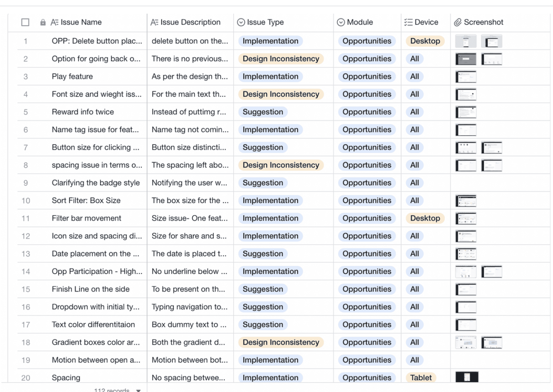Click the Module column header
Image resolution: width=553 pixels, height=392 pixels.
pyautogui.click(x=360, y=22)
